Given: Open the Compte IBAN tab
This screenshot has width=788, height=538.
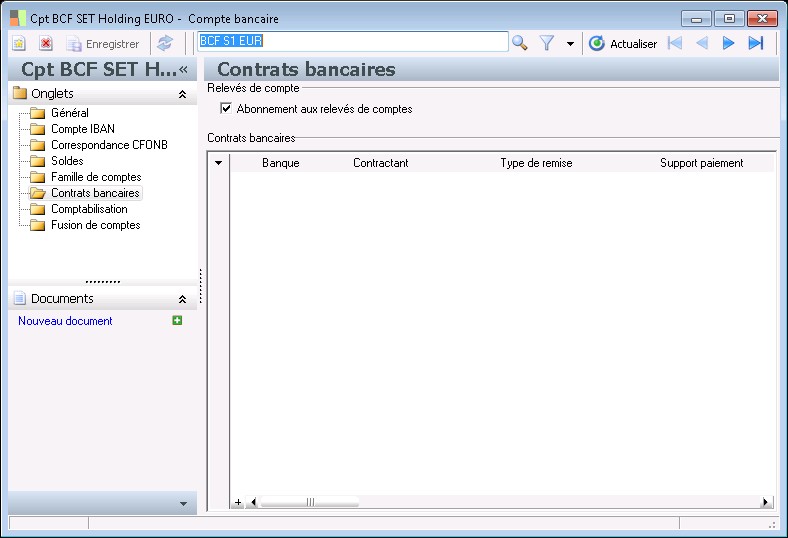Looking at the screenshot, I should tap(83, 129).
